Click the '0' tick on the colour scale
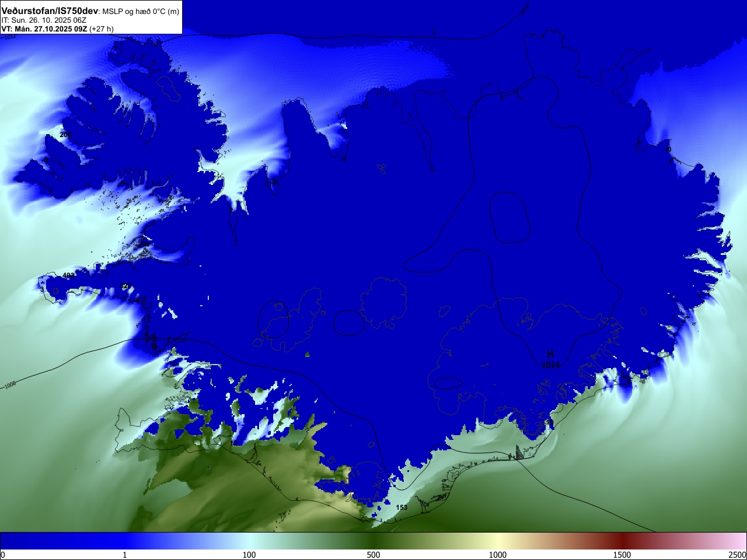This screenshot has width=747, height=560. [x=3, y=555]
